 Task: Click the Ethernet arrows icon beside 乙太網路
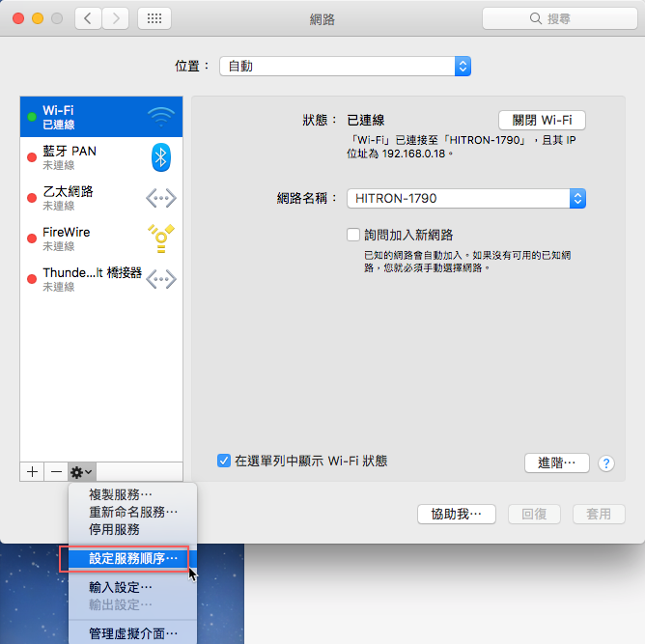click(161, 198)
